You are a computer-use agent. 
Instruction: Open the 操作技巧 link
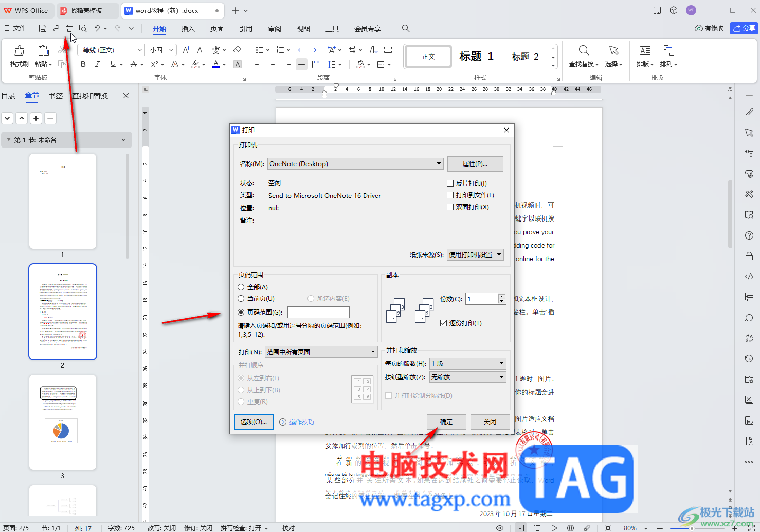coord(297,421)
